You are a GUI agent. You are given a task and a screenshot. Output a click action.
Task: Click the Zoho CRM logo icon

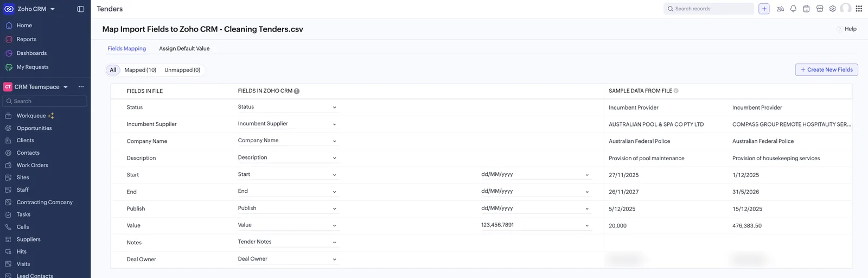(x=9, y=9)
